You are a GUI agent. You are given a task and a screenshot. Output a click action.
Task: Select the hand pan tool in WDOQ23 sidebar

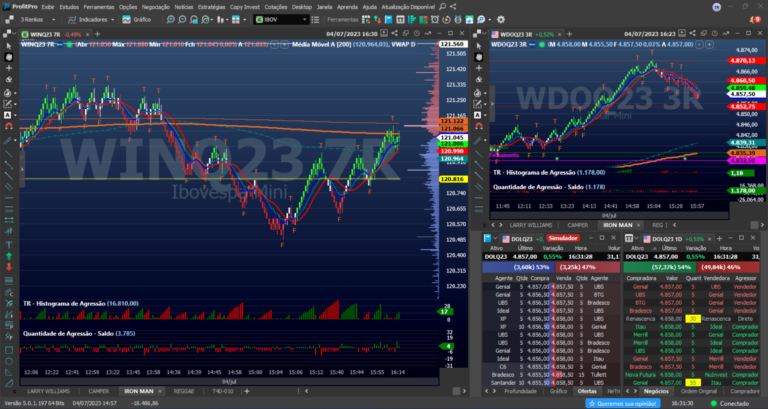pos(479,57)
